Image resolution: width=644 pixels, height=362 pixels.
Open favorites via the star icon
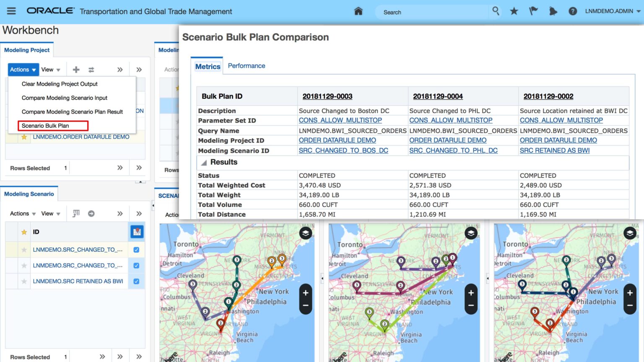(514, 12)
